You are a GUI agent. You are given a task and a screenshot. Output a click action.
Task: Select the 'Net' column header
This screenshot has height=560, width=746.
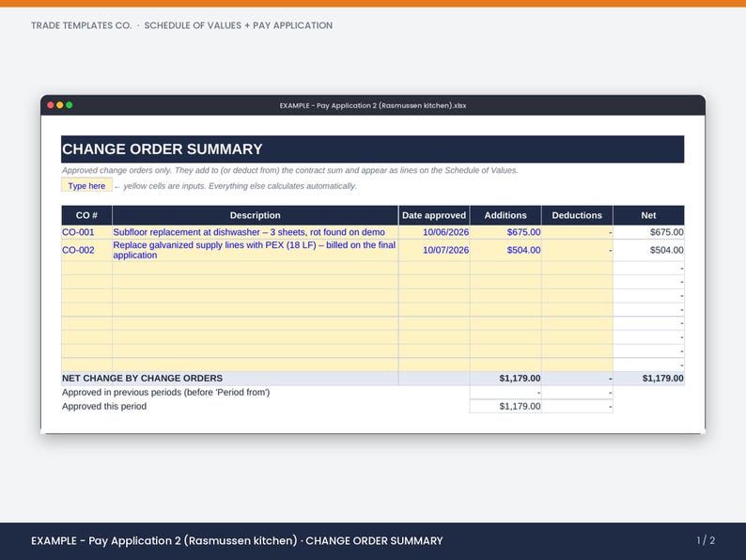point(648,215)
